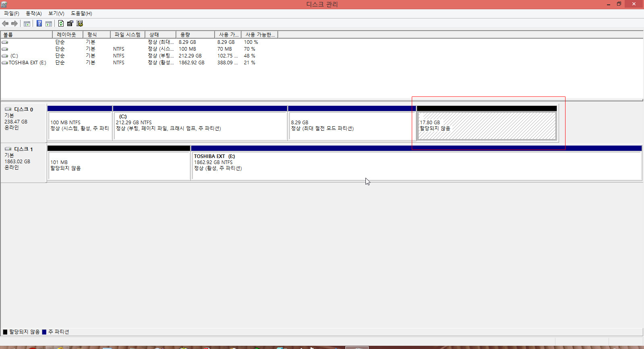
Task: Click the 238.47 GB disk size text
Action: (x=16, y=122)
